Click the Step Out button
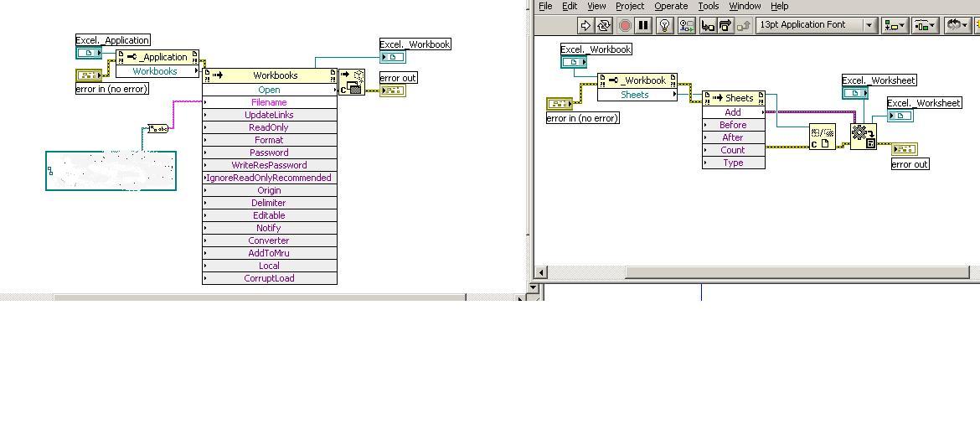 coord(743,25)
